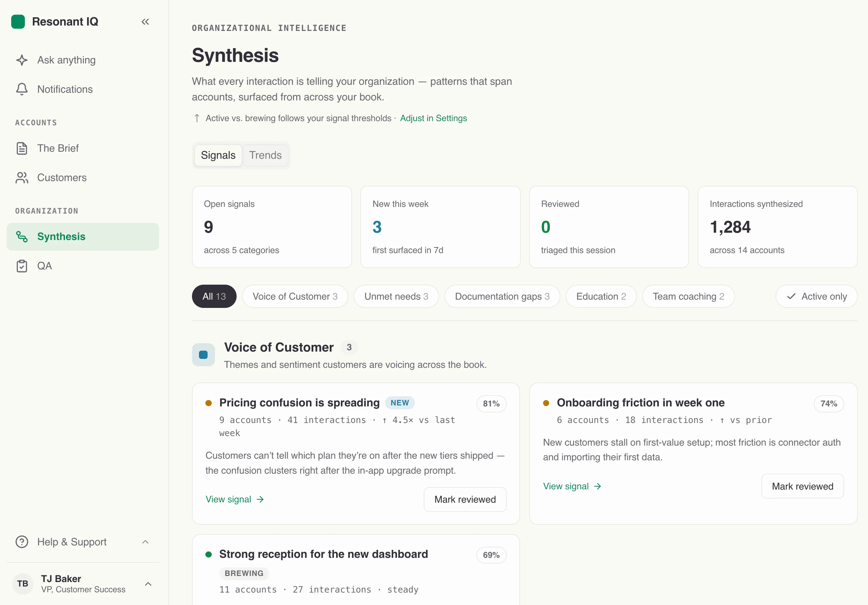This screenshot has height=605, width=868.
Task: Open the QA page
Action: pyautogui.click(x=83, y=266)
